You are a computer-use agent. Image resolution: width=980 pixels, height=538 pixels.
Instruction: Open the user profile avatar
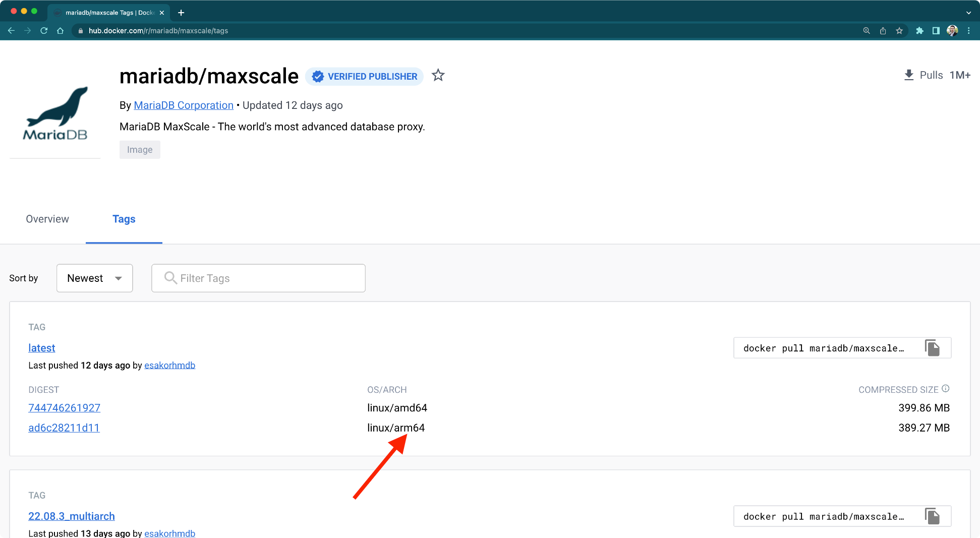coord(952,31)
